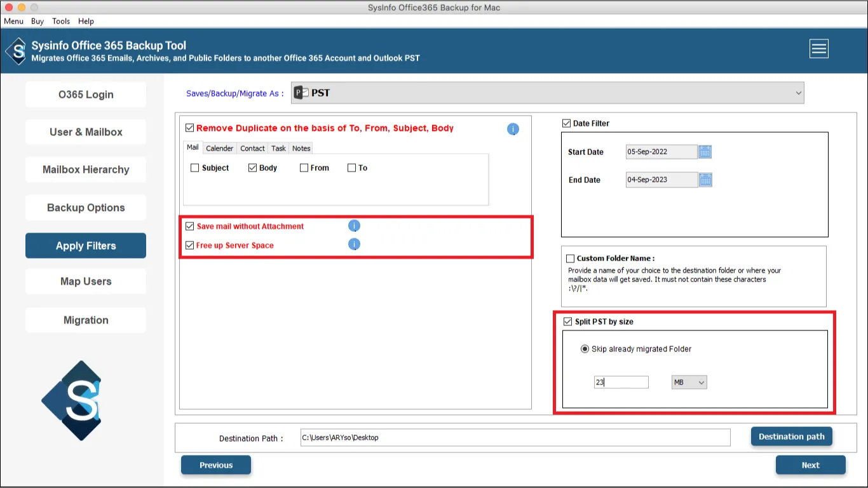Open the MB size unit dropdown
Image resolution: width=868 pixels, height=488 pixels.
[689, 382]
